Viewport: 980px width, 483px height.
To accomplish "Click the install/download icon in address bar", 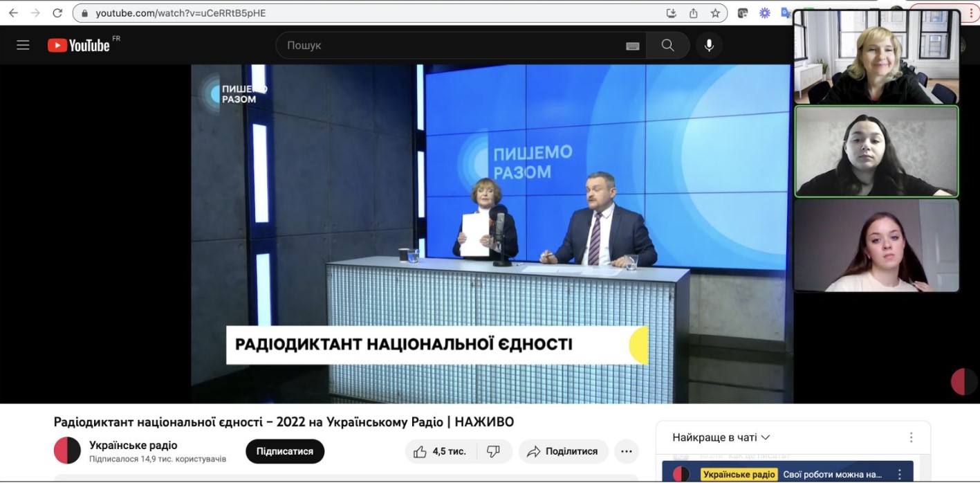I will coord(671,13).
